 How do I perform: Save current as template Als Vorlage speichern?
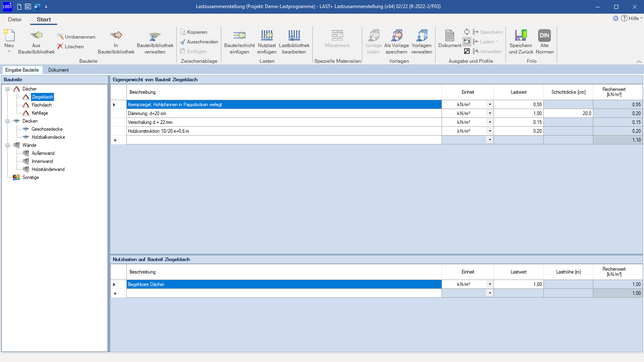pos(396,42)
